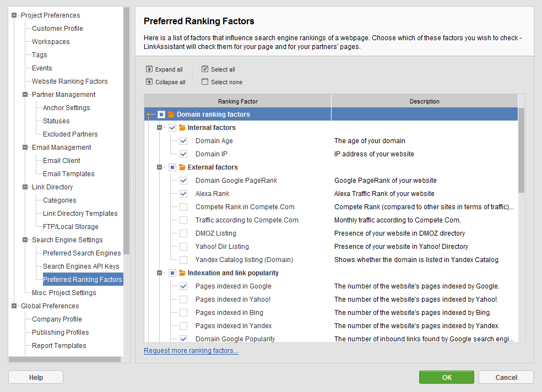This screenshot has height=392, width=542.
Task: Click the Select all checkmark icon
Action: point(205,69)
